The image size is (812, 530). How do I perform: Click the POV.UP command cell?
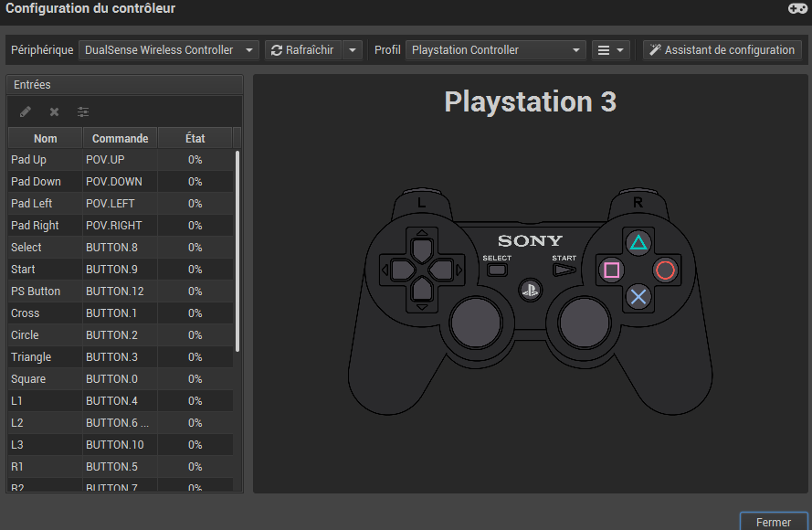point(121,160)
